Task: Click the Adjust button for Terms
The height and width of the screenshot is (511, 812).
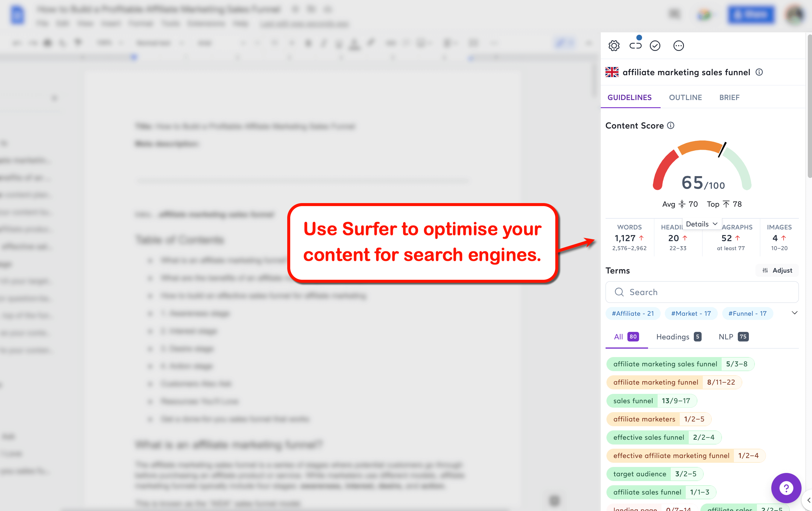Action: coord(777,270)
